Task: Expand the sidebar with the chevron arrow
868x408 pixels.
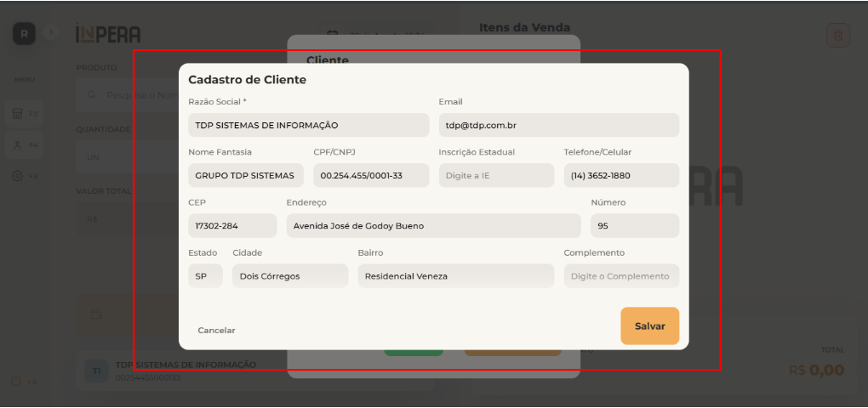Action: click(51, 32)
